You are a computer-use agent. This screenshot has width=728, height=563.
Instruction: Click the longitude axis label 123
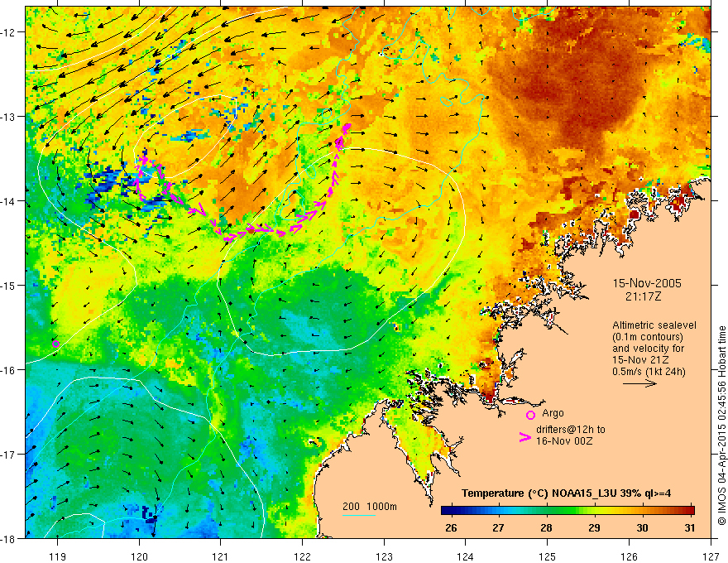pyautogui.click(x=384, y=556)
